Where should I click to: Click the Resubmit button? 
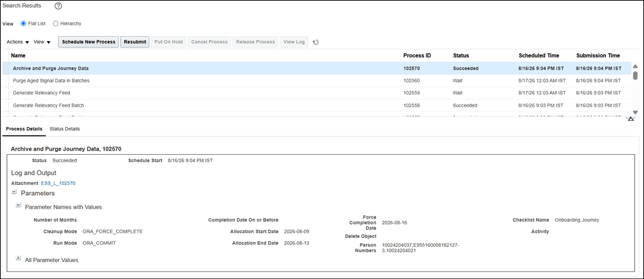click(135, 42)
